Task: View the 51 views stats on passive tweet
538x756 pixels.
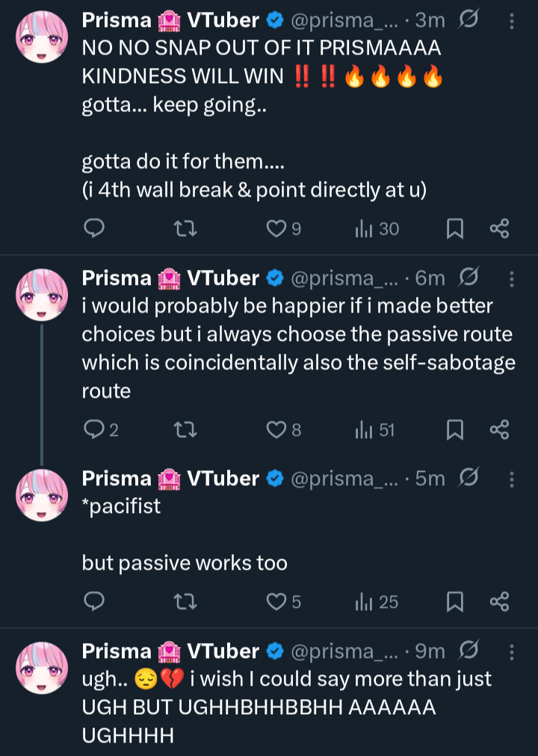Action: 376,429
